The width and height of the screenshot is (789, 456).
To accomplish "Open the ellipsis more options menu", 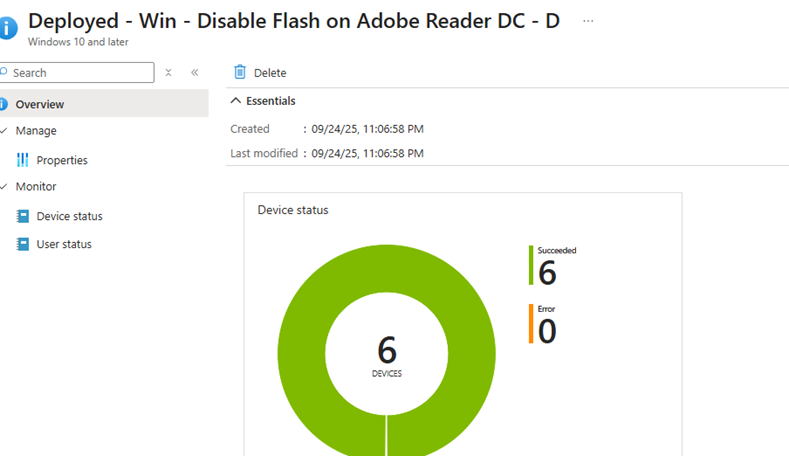I will pos(588,20).
